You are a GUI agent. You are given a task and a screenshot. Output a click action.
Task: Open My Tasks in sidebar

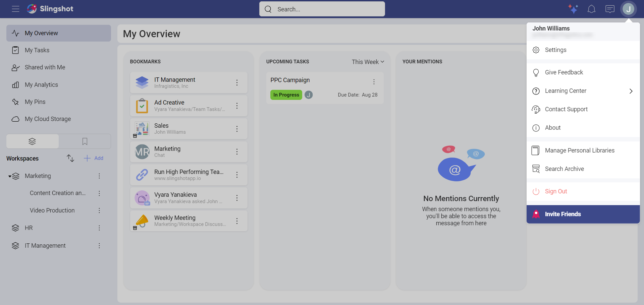(59, 50)
